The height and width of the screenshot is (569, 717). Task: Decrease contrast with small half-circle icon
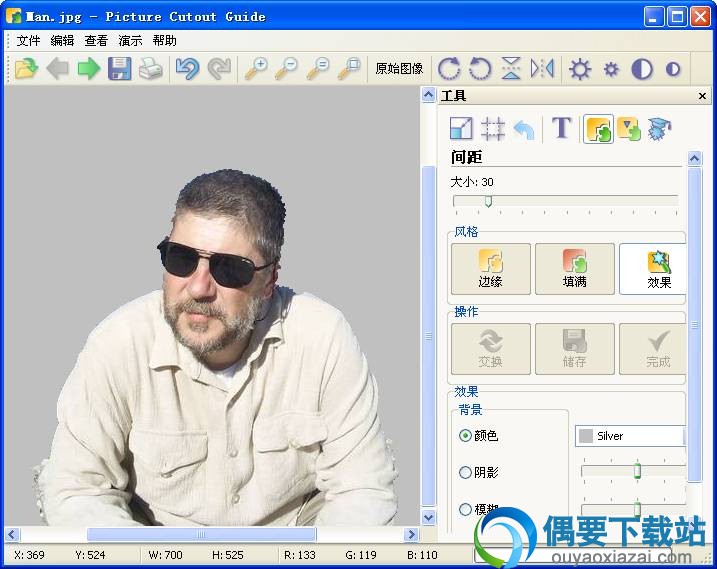coord(673,69)
